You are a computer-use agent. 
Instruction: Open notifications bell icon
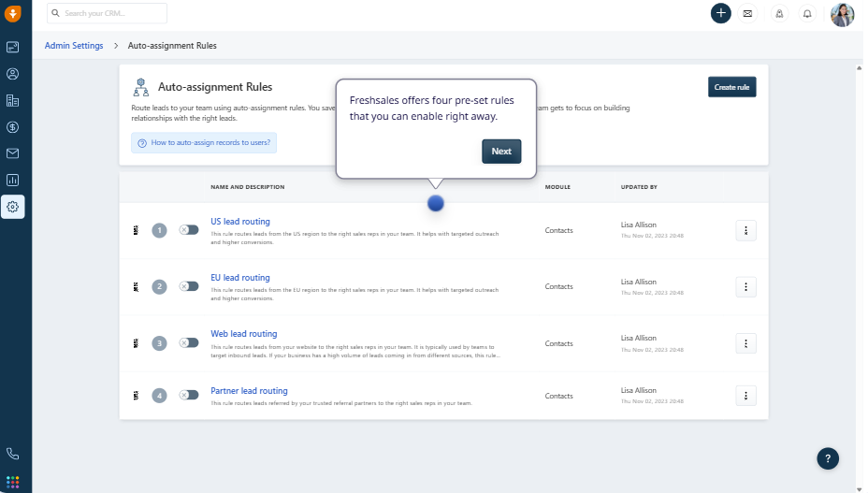(x=807, y=13)
